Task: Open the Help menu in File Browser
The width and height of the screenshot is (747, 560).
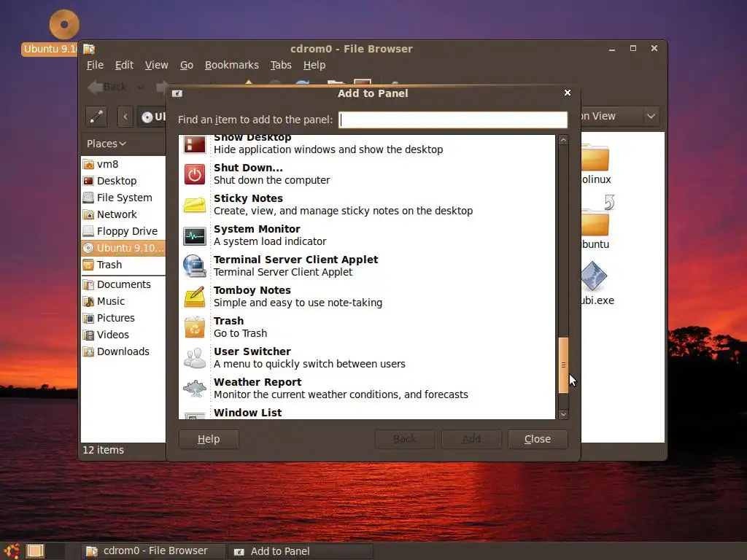Action: pyautogui.click(x=314, y=65)
